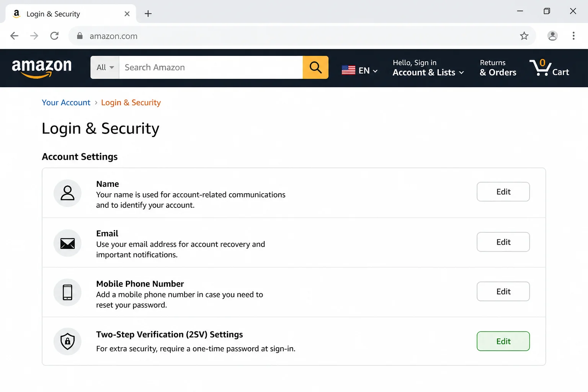Screen dimensions: 588x392
Task: Click the amazon.com address bar
Action: point(302,36)
